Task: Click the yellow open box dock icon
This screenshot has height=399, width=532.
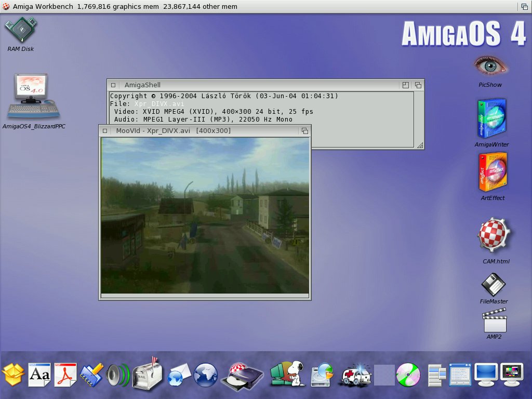Action: click(x=13, y=374)
